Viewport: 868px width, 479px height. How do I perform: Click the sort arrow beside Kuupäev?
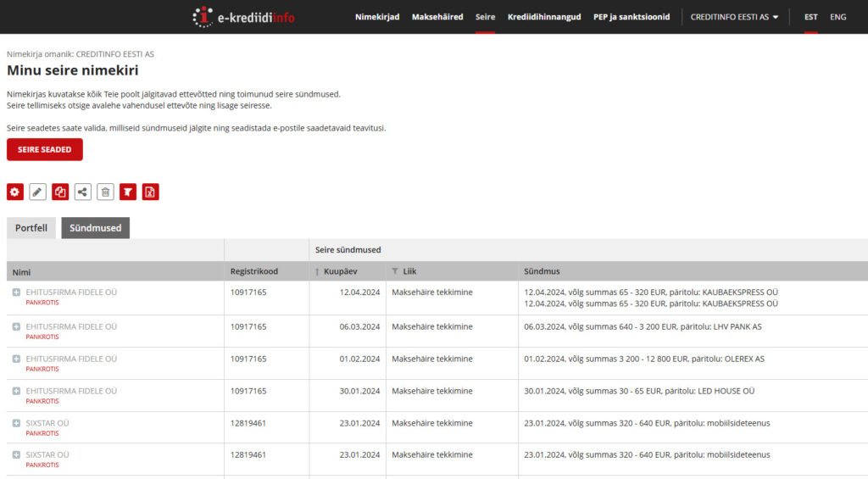[x=317, y=272]
